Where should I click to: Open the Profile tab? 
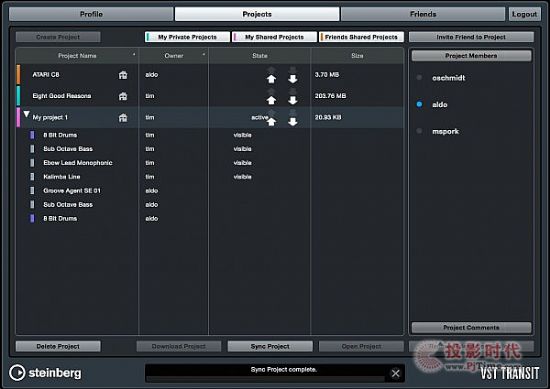(x=91, y=14)
